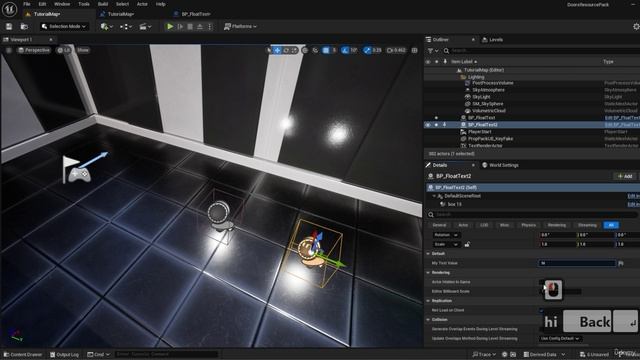Click the Outliner search field
This screenshot has height=360, width=640.
543,51
